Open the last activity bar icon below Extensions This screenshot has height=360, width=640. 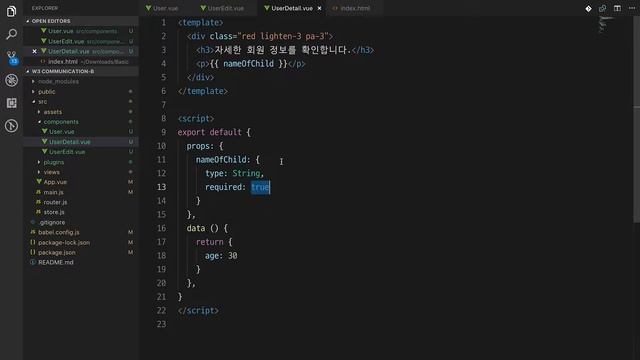click(x=11, y=126)
